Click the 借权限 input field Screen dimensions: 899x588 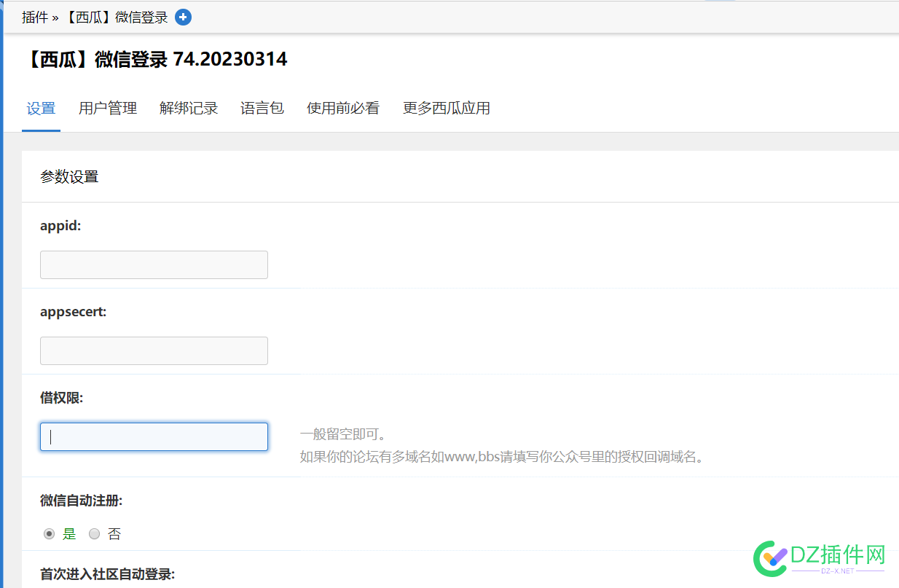point(154,436)
